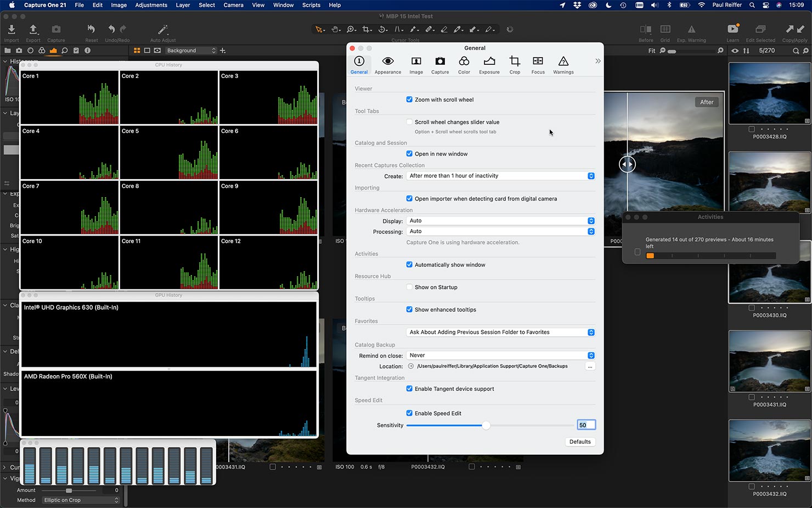Screen dimensions: 812x508
Task: Show more preference tabs via double chevron
Action: tap(597, 61)
